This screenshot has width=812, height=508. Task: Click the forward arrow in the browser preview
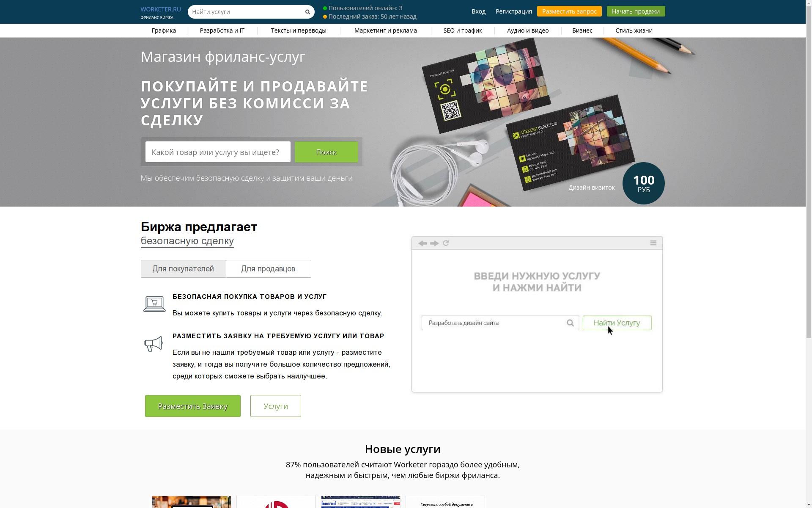434,243
